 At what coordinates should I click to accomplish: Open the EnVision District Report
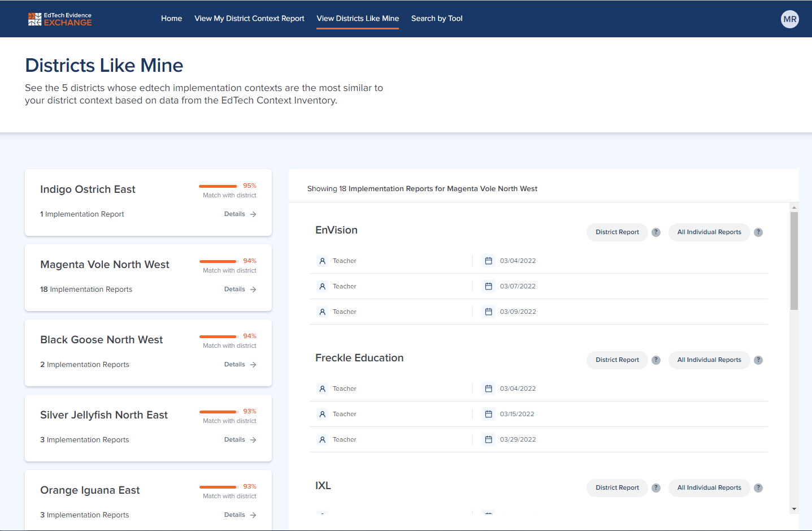(x=617, y=232)
